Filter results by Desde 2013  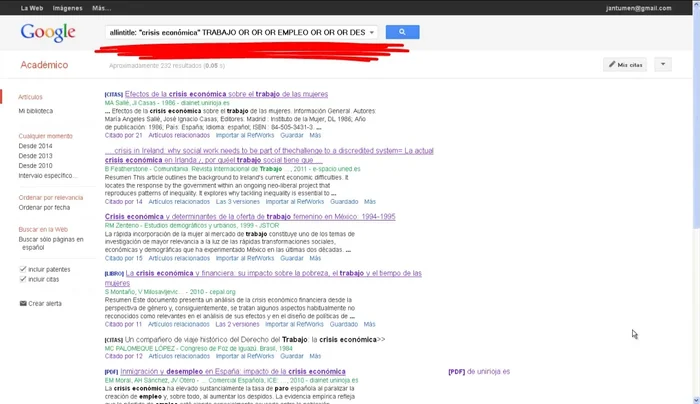click(x=35, y=156)
